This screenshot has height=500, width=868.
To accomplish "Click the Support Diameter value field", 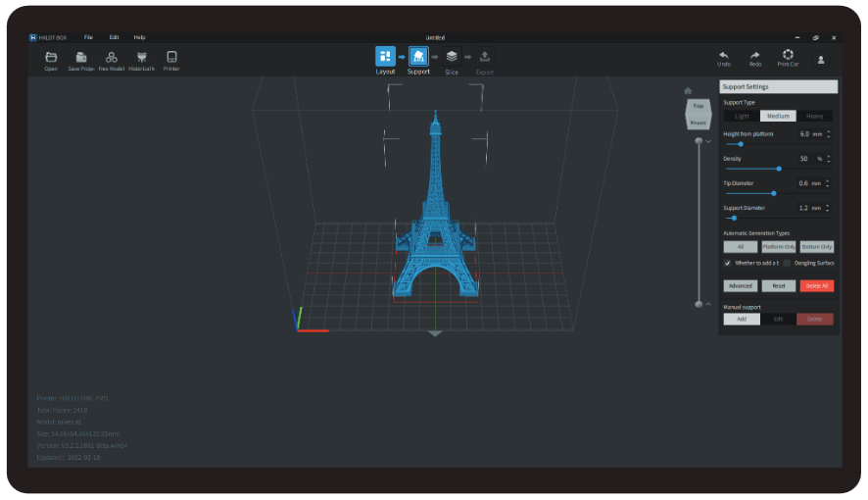I will click(x=803, y=208).
